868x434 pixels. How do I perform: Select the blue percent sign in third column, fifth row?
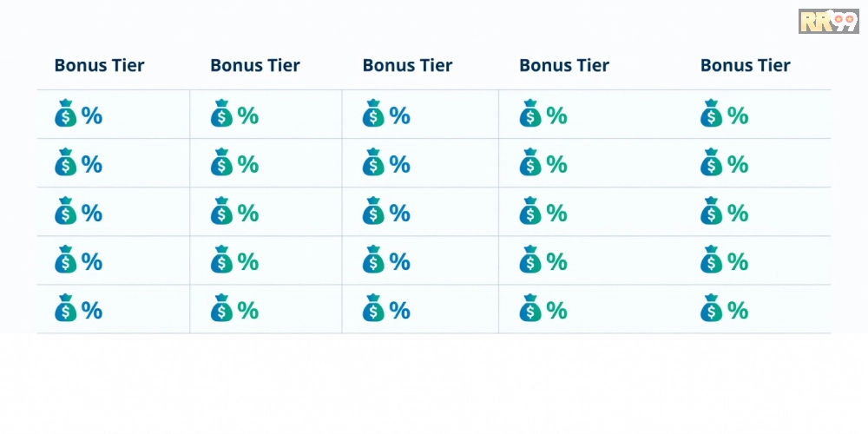point(400,310)
